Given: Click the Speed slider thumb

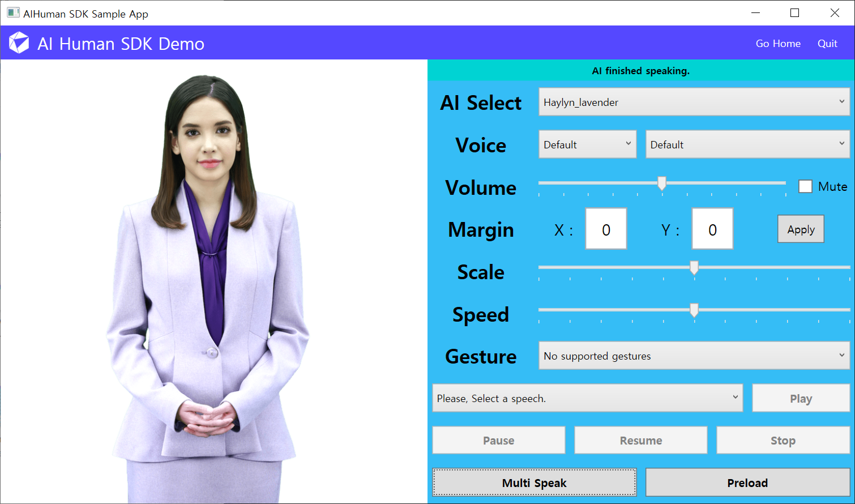Looking at the screenshot, I should click(694, 310).
